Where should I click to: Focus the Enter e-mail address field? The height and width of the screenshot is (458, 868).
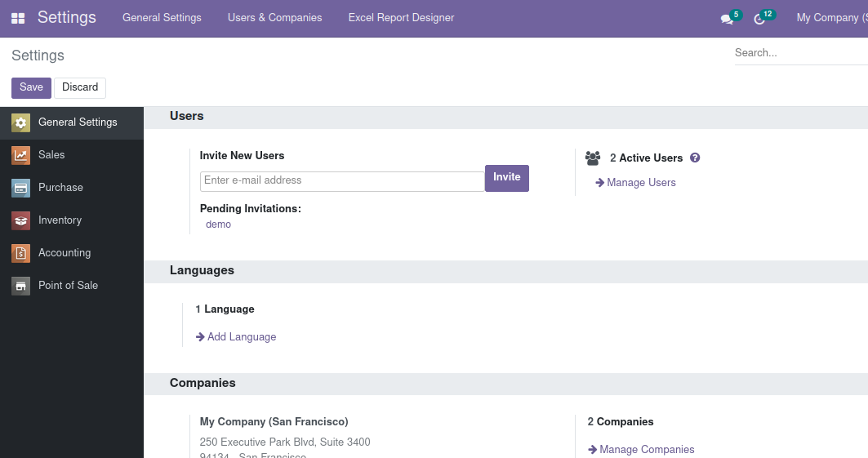tap(342, 181)
